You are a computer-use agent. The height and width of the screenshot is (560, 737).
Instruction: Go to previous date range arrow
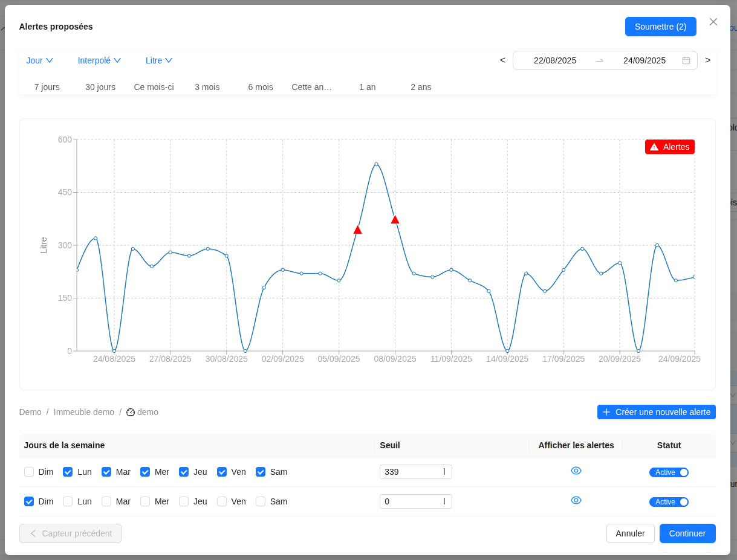point(502,60)
